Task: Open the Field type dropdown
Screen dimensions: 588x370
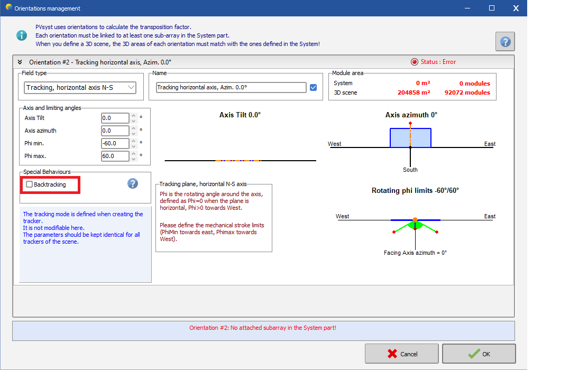Action: 80,88
